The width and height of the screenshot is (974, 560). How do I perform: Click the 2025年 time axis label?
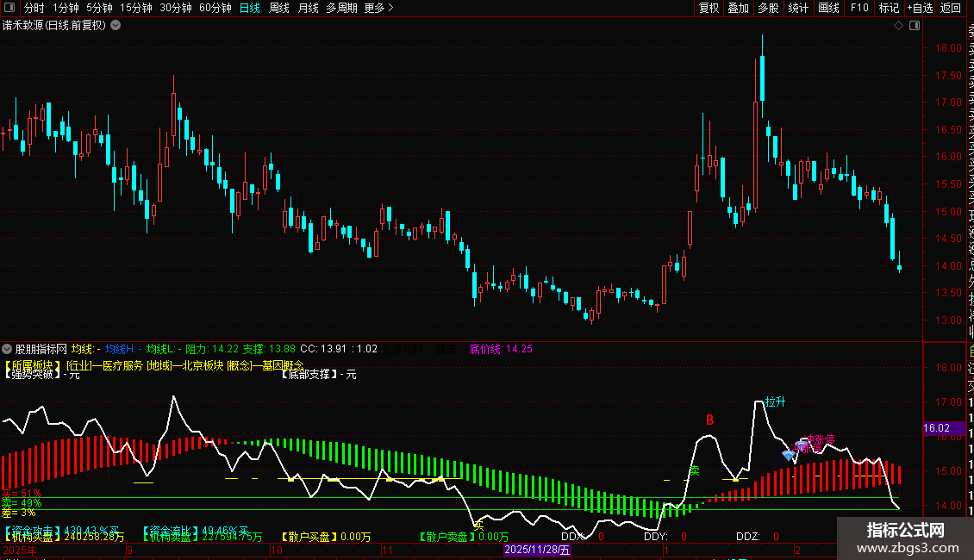point(19,551)
